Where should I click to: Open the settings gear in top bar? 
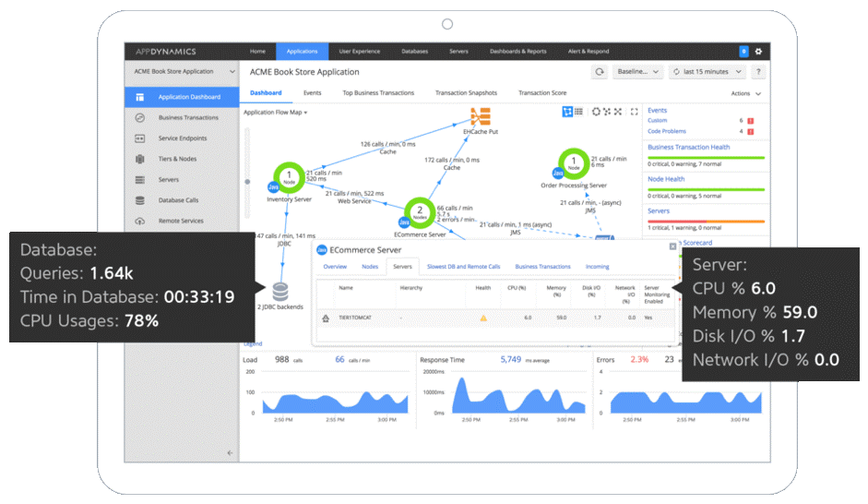click(758, 51)
